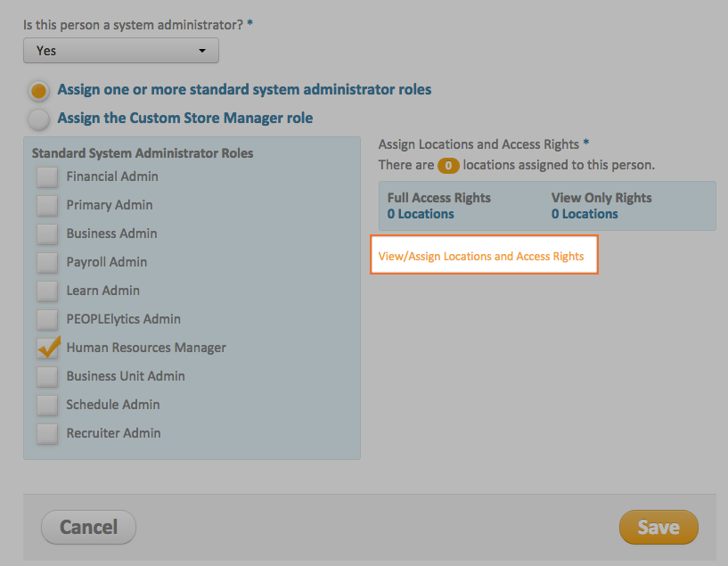This screenshot has height=566, width=728.
Task: Tick the PEOPLElytics Admin checkbox
Action: coord(47,319)
